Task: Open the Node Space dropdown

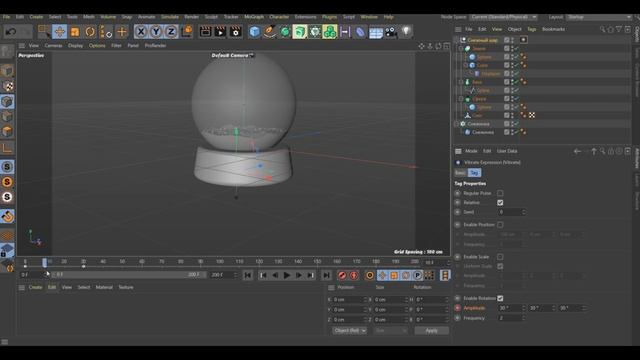Action: click(504, 17)
